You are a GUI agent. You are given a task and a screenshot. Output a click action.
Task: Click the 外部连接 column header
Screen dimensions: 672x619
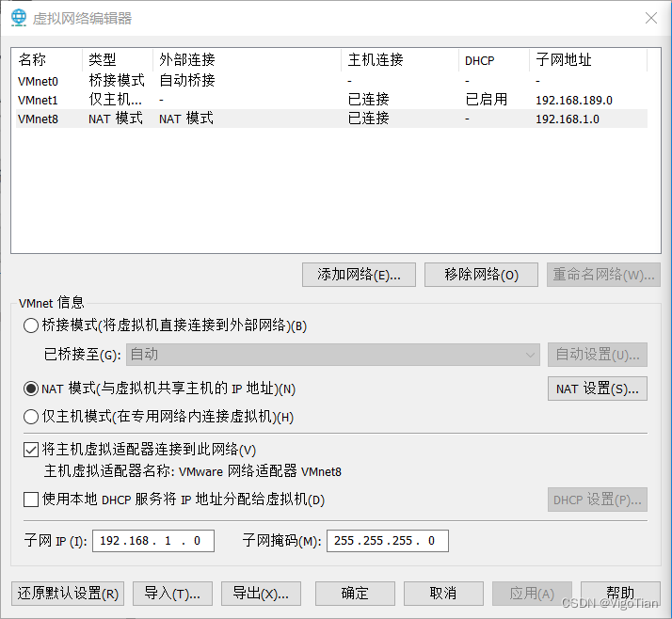[x=247, y=60]
